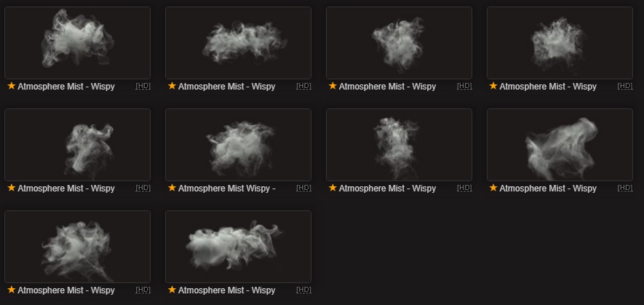Click the HD badge of the third middle-row clip
The image size is (644, 305).
(464, 188)
